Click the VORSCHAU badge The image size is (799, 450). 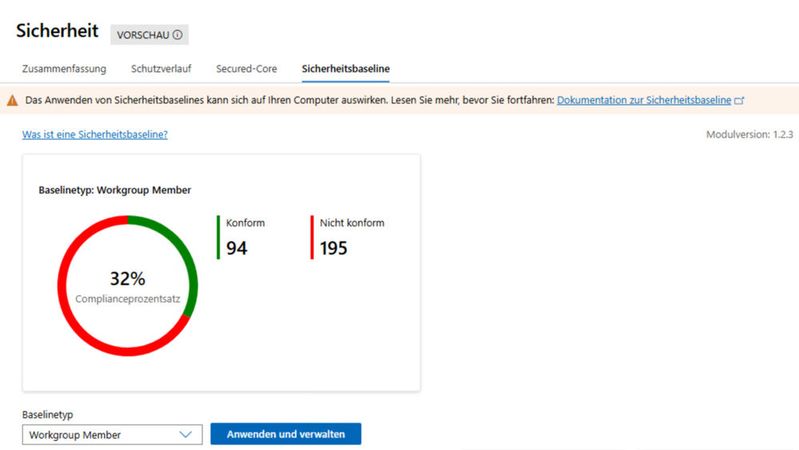point(149,35)
